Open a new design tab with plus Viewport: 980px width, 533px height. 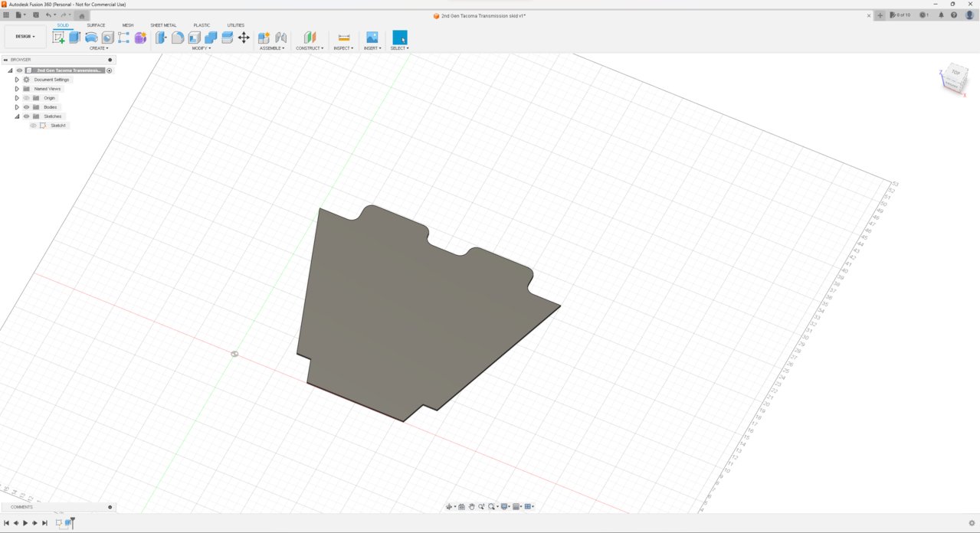point(880,15)
